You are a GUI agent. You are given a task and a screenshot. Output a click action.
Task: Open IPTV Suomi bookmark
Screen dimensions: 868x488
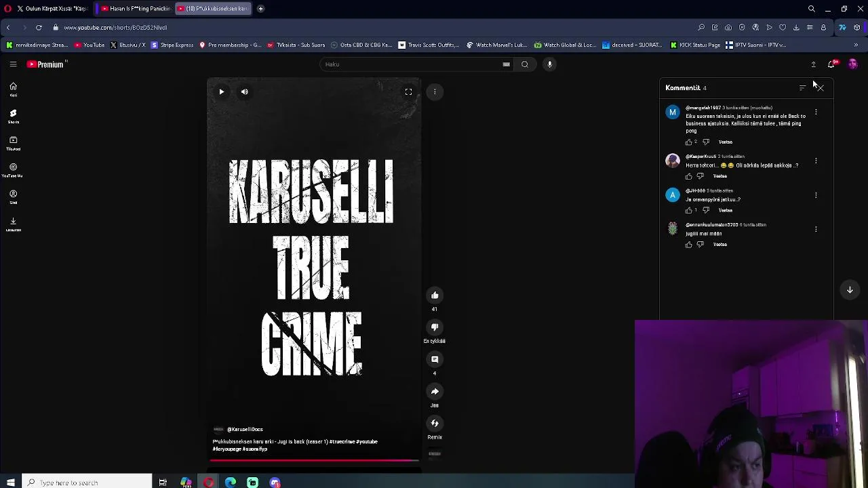(755, 45)
